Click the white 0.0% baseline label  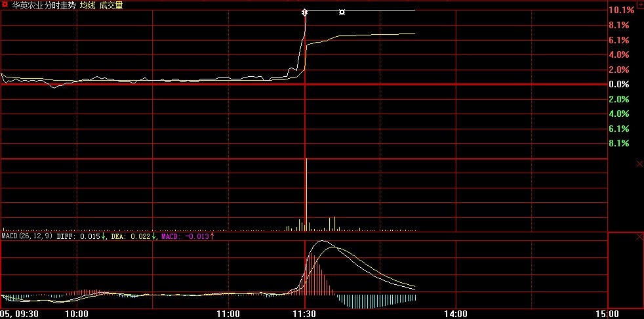[620, 85]
